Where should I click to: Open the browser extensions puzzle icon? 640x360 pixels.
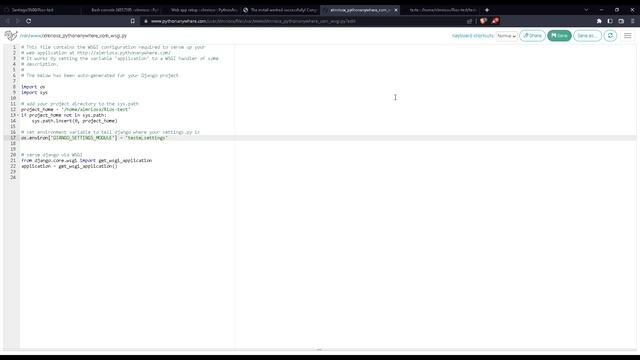[x=599, y=21]
